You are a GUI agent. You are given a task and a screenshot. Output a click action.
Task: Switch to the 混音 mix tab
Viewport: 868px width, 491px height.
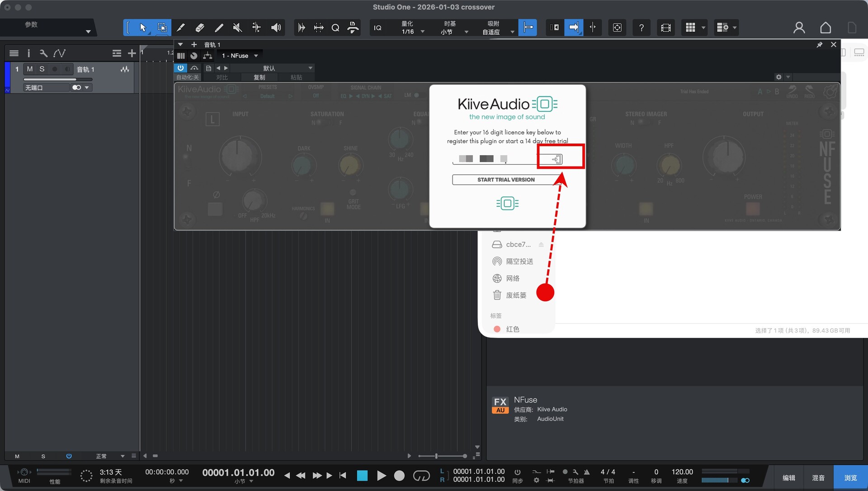pos(818,478)
